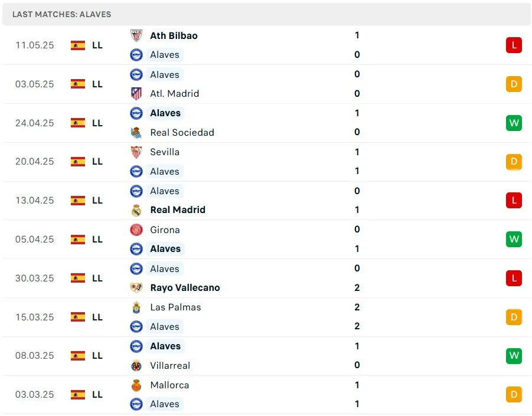The image size is (532, 416).
Task: Open the 15.03.25 Las Palmas match row
Action: coord(266,317)
